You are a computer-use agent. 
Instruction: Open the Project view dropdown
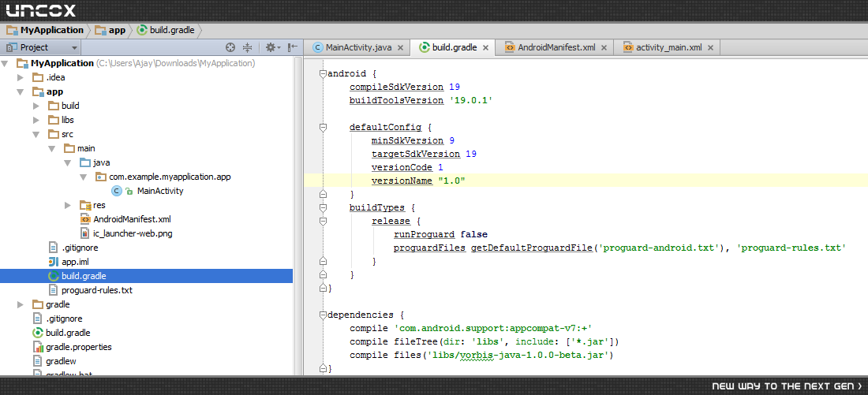tap(41, 47)
